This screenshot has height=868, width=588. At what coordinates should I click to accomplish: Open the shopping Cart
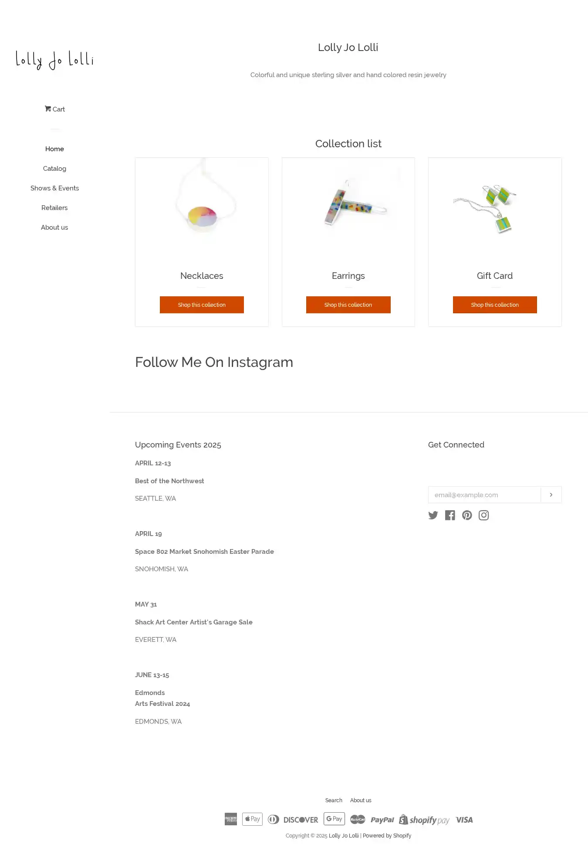click(x=55, y=109)
